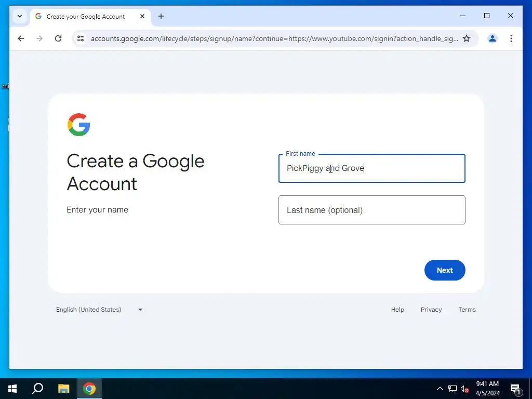Close the Chrome window
Viewport: 532px width, 399px height.
(510, 16)
